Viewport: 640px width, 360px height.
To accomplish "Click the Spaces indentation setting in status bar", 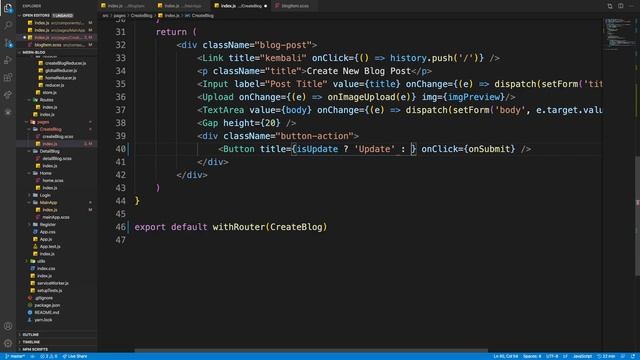I will (532, 356).
